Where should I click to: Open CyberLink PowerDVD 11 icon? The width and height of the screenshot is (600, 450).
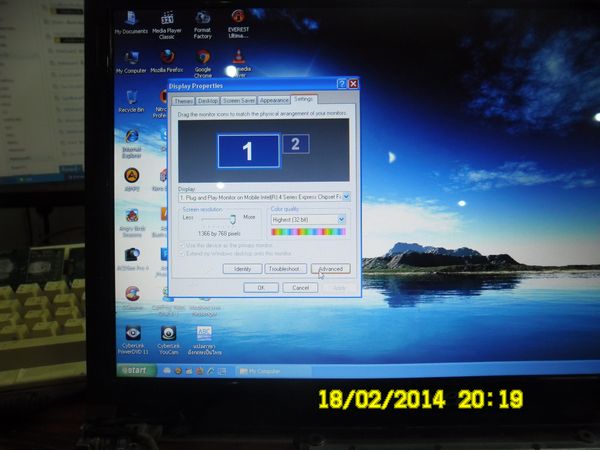(133, 341)
